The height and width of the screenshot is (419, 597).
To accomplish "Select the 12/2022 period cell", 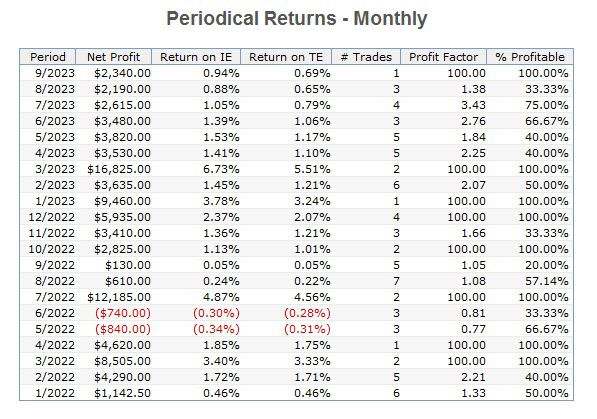I will click(52, 217).
